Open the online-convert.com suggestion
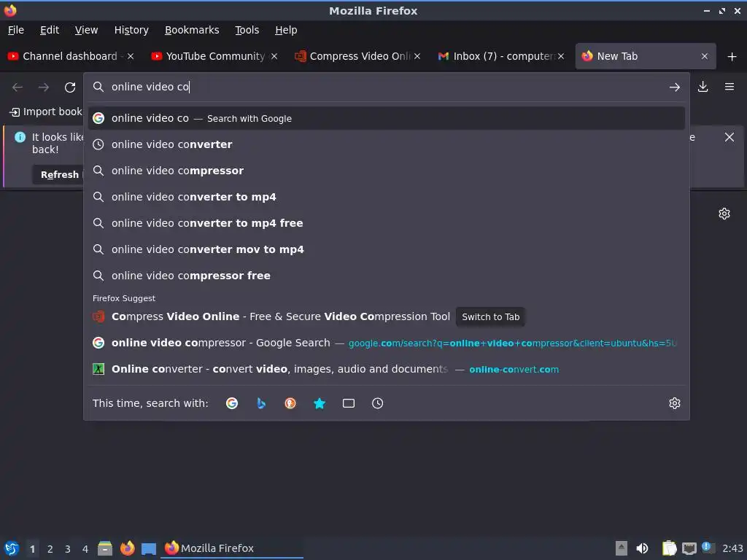747x560 pixels. [387, 369]
